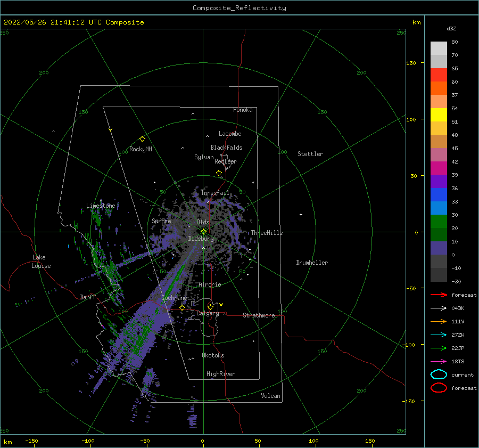Click the cyan current oval legend icon
Screen dimensions: 479x448
(x=439, y=374)
